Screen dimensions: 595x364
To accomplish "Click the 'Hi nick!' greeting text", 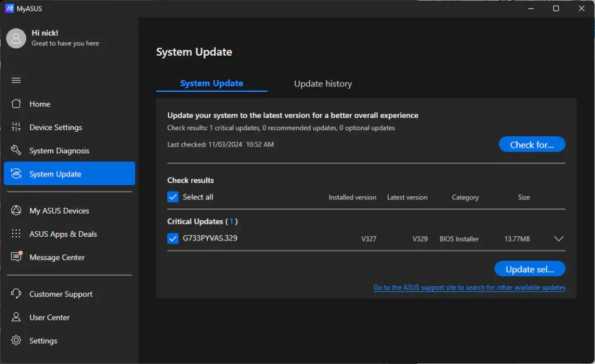I will pyautogui.click(x=45, y=33).
